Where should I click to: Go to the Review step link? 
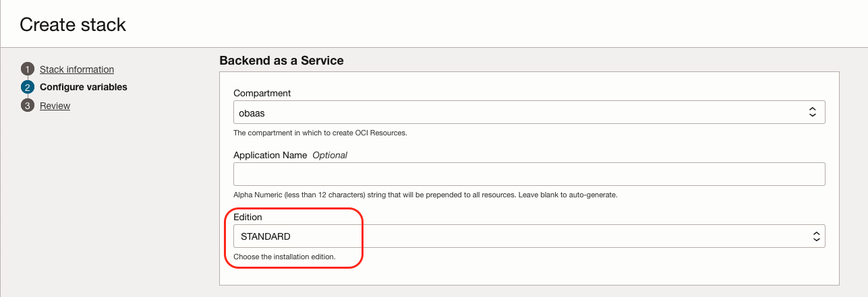55,106
